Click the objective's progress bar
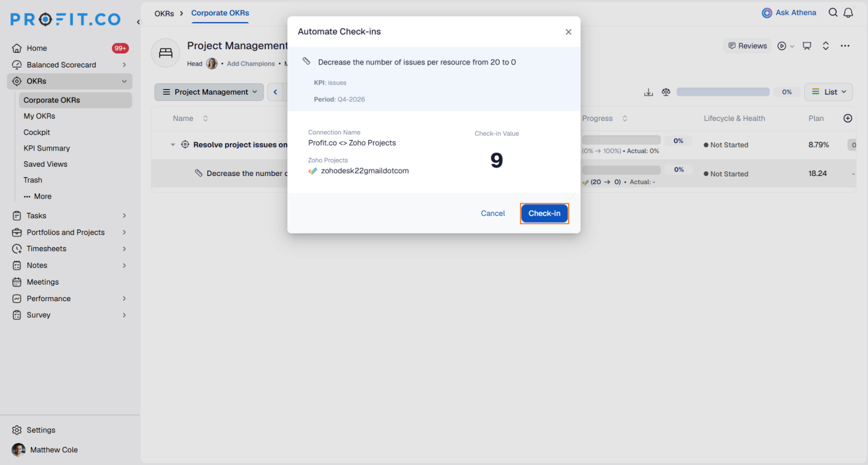The height and width of the screenshot is (465, 868). (x=621, y=140)
